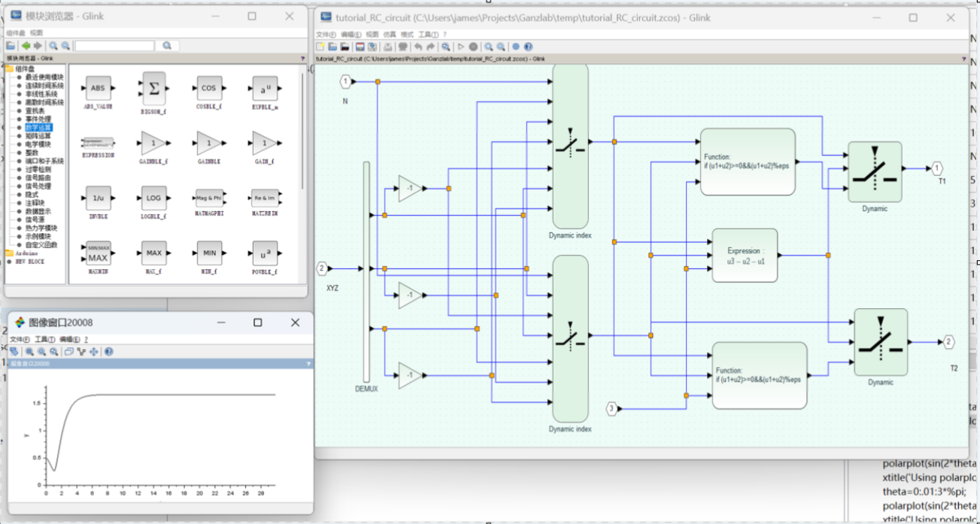Pick the ABS_VALUE block in the palette
Image resolution: width=980 pixels, height=524 pixels.
pos(99,89)
